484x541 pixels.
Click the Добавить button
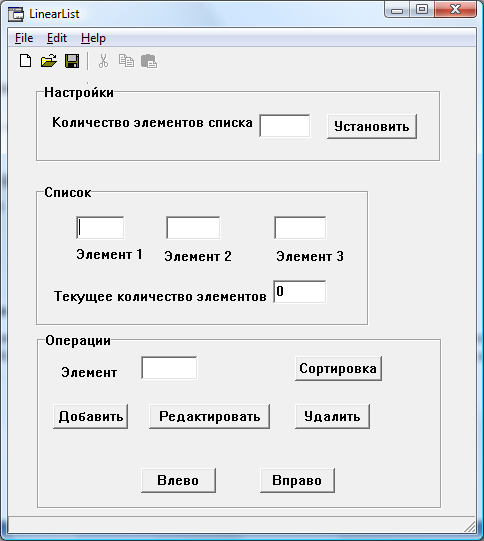pos(91,416)
